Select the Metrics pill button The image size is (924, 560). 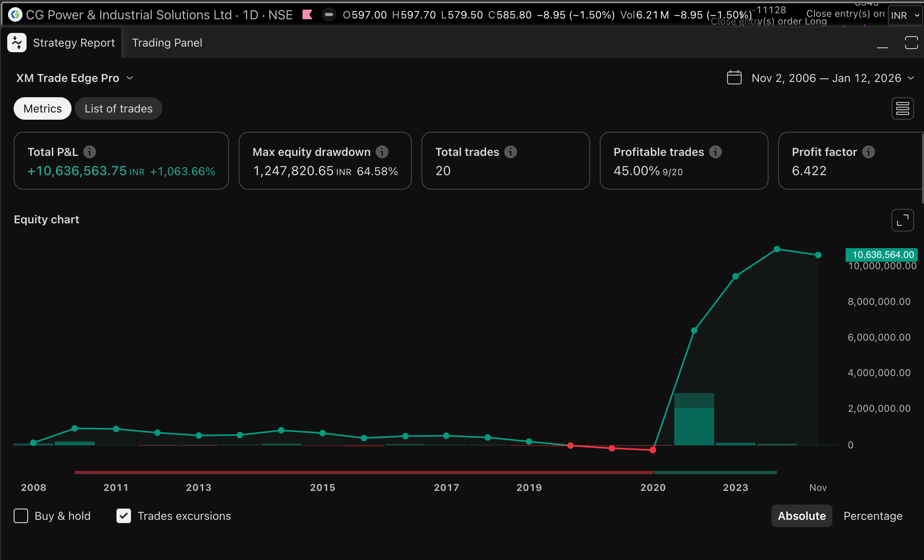point(43,108)
